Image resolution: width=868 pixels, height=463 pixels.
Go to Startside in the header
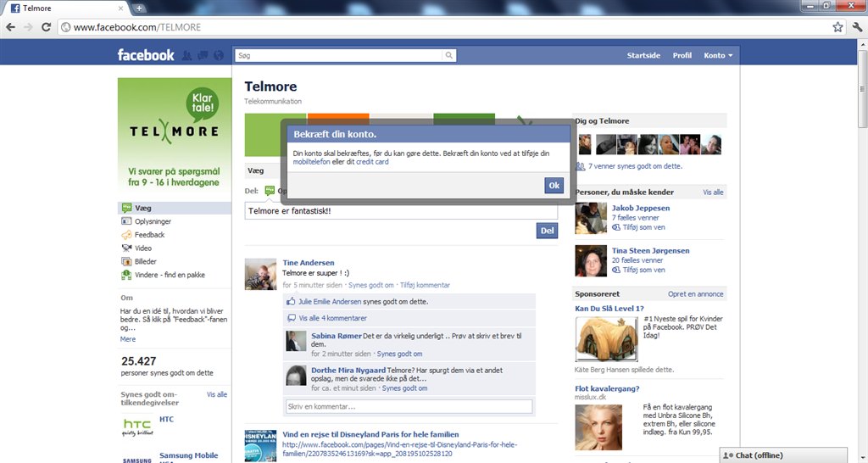(x=643, y=55)
